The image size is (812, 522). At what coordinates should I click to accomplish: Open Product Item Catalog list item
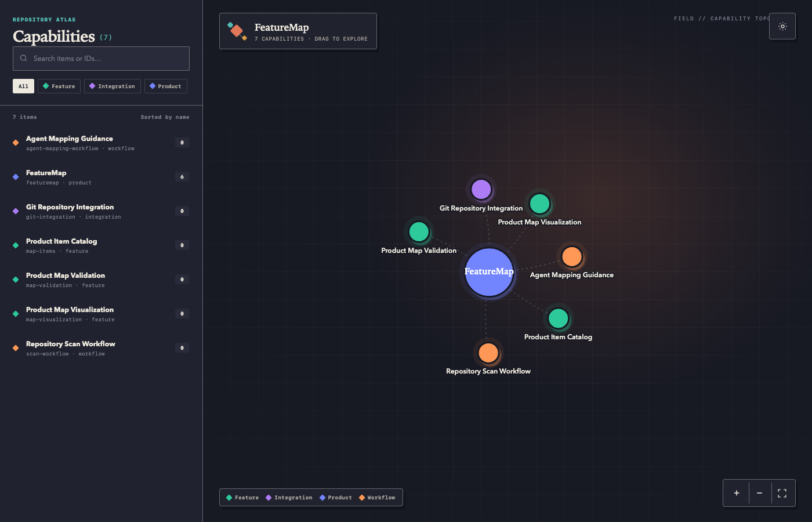[101, 245]
